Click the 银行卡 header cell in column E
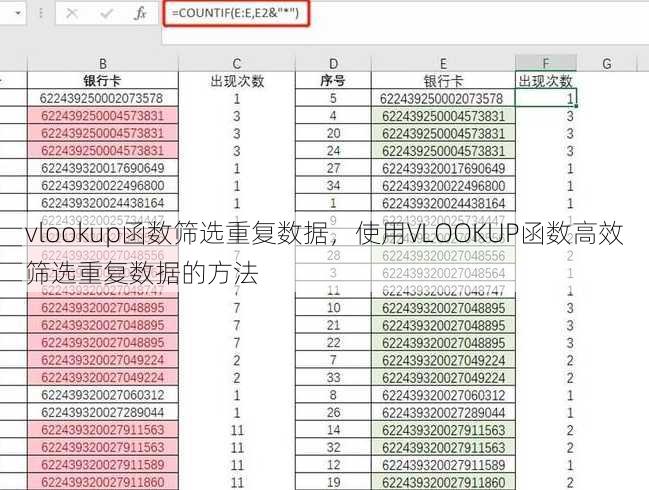649x490 pixels. tap(443, 80)
